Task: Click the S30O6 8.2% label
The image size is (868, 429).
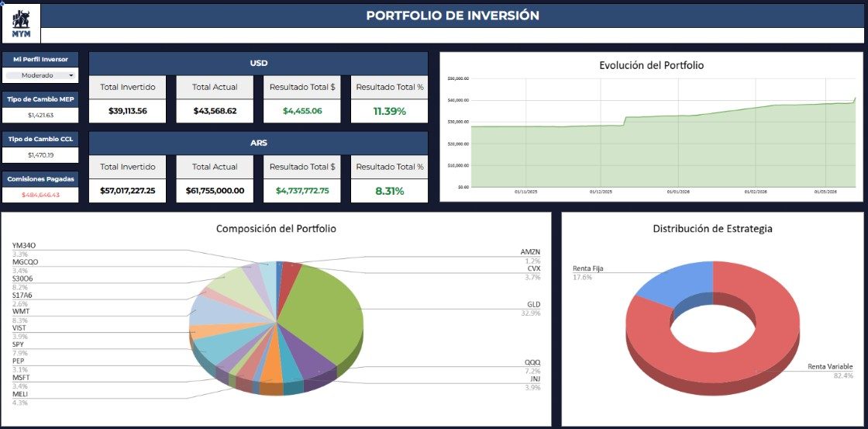Action: click(x=22, y=282)
